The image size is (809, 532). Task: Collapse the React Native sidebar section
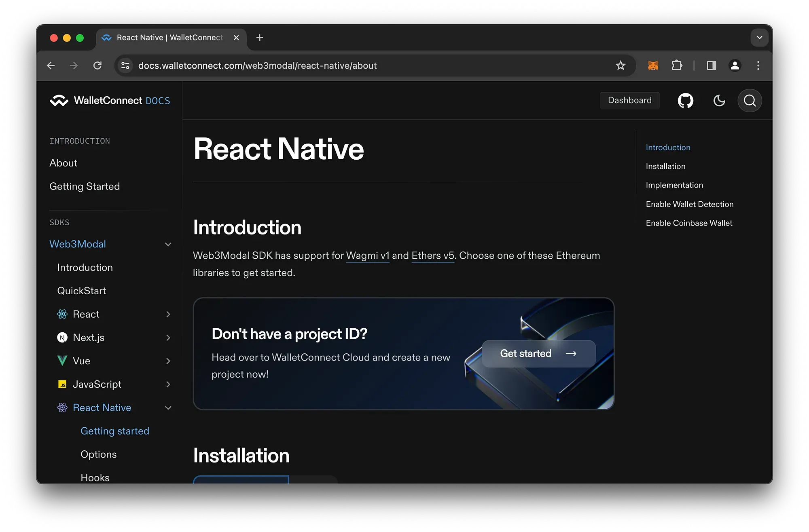(168, 408)
